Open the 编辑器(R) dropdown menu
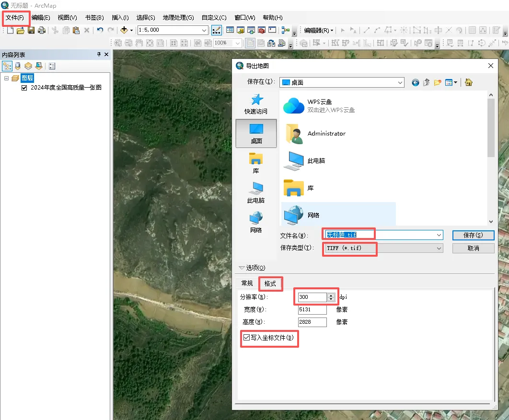 (x=319, y=31)
